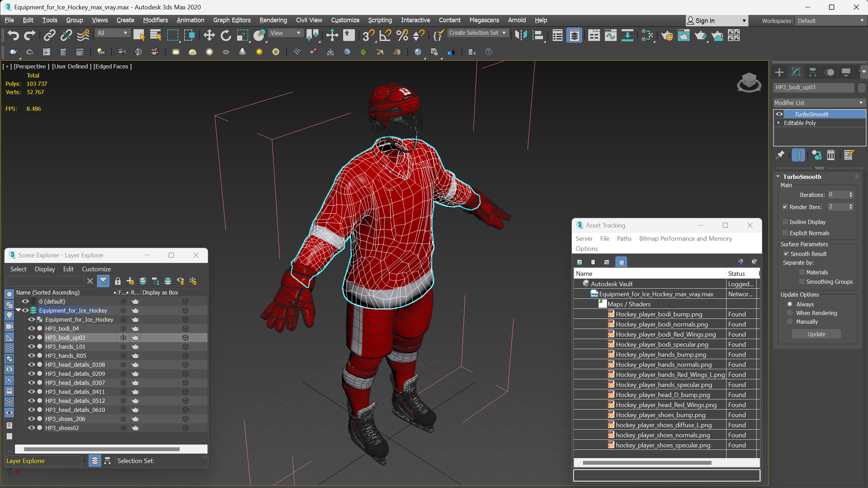Screen dimensions: 868x488
Task: Open the Modifier List dropdown
Action: tap(819, 103)
